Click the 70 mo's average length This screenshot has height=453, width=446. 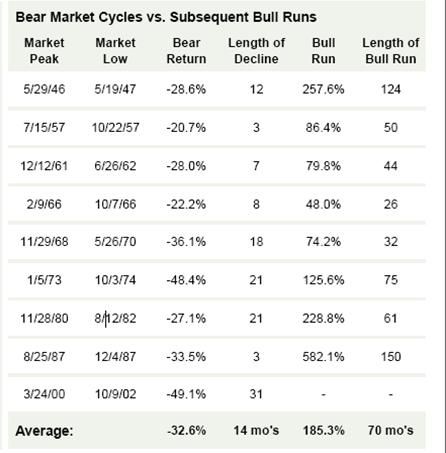pyautogui.click(x=391, y=430)
